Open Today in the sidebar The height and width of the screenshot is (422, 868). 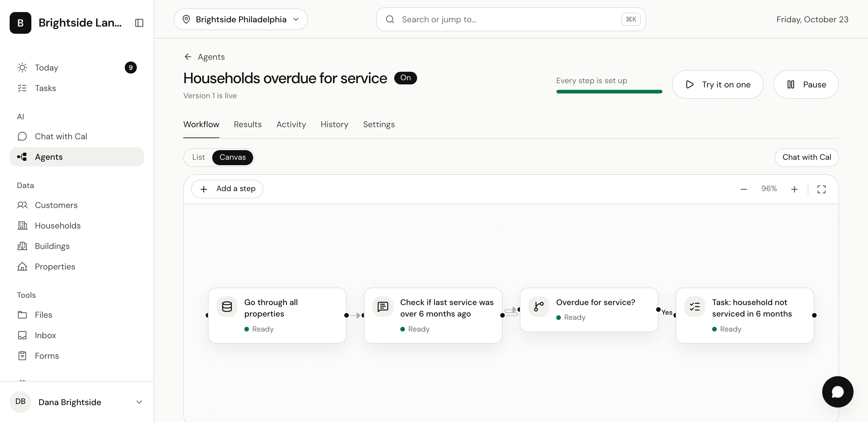tap(77, 68)
